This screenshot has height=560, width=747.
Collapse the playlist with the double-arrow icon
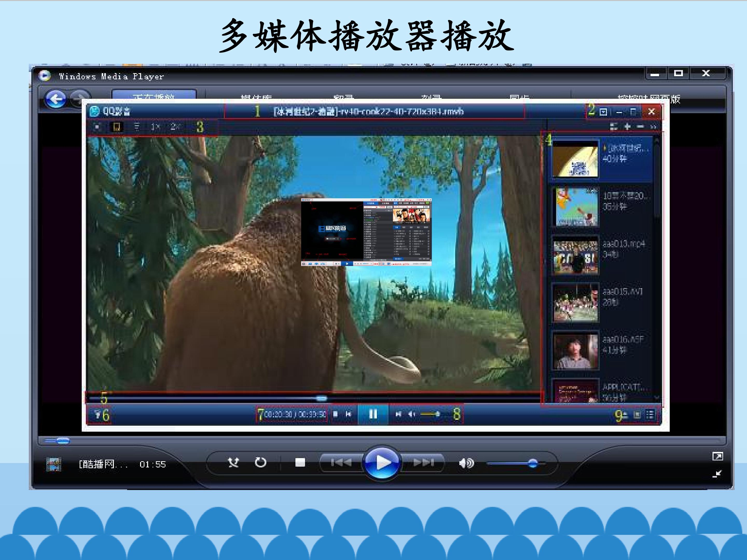tap(653, 127)
